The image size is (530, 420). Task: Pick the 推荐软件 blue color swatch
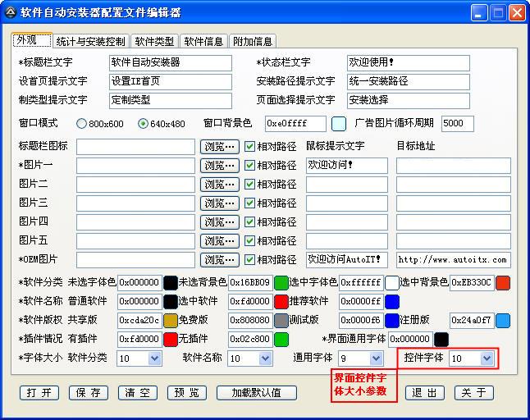[x=392, y=302]
